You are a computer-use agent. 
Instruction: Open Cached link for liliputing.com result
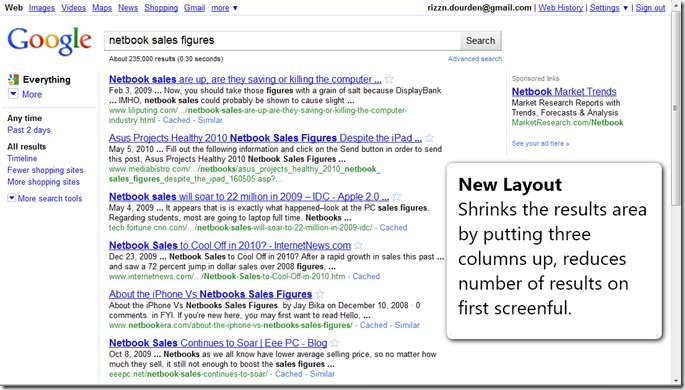176,120
